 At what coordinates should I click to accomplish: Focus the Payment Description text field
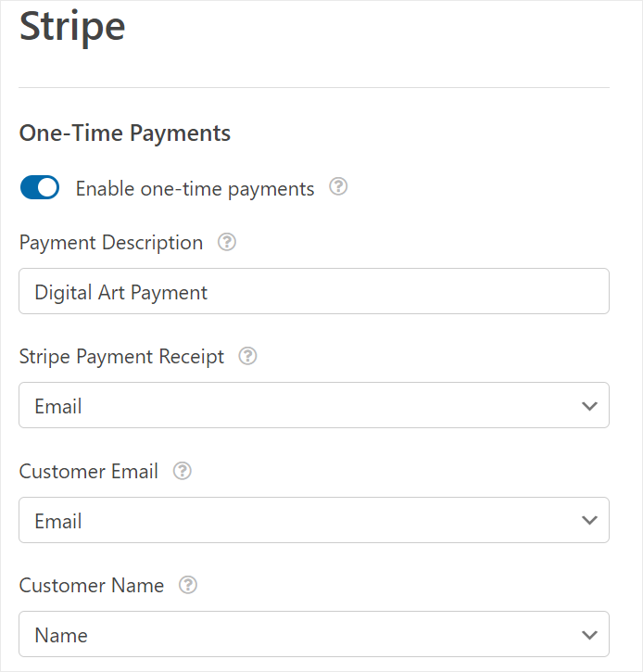pyautogui.click(x=313, y=292)
